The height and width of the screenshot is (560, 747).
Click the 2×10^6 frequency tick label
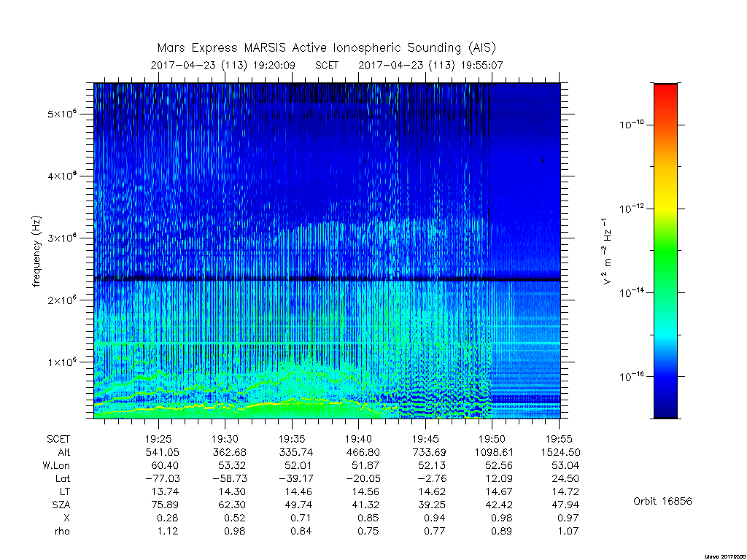(x=62, y=300)
